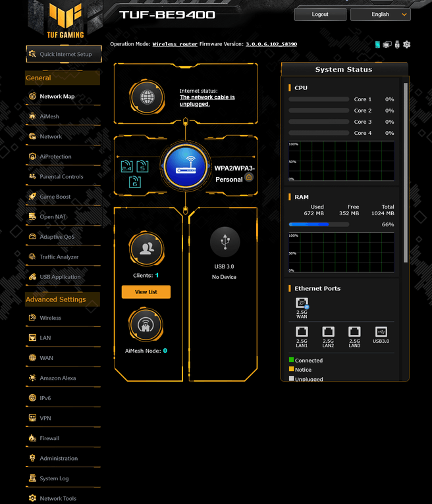Screen dimensions: 432x504
Task: Click the WPA2/WPA3-Personal security text
Action: click(234, 174)
